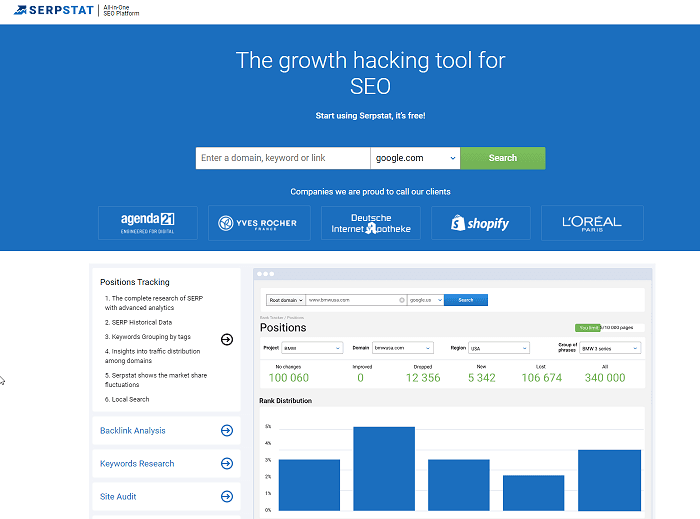Click the blue Search button in preview
The height and width of the screenshot is (519, 700).
point(465,300)
